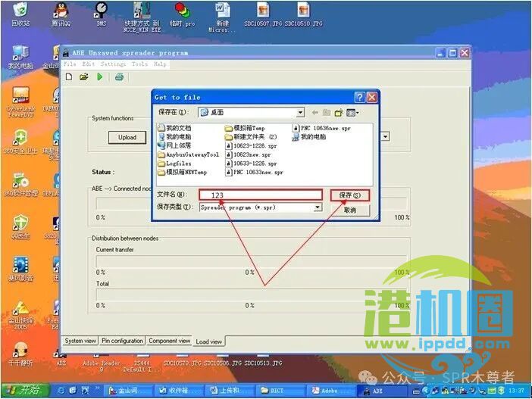Click the 暴风影音 desktop icon

(20, 270)
